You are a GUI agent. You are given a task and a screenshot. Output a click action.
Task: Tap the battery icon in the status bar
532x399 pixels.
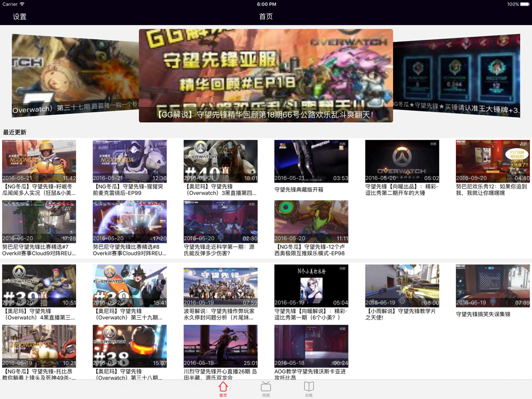(525, 4)
